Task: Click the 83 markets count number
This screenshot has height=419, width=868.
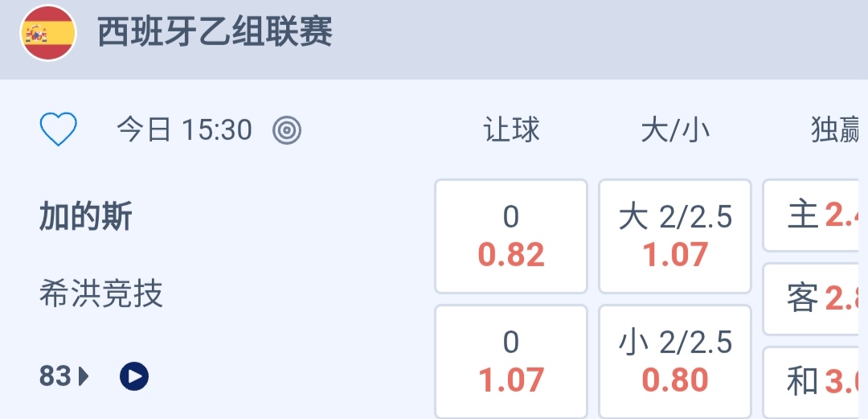Action: pos(55,376)
